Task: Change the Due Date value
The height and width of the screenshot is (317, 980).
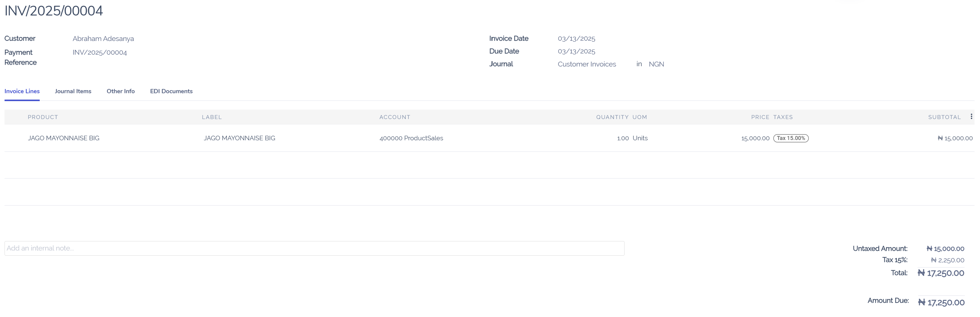Action: coord(576,51)
